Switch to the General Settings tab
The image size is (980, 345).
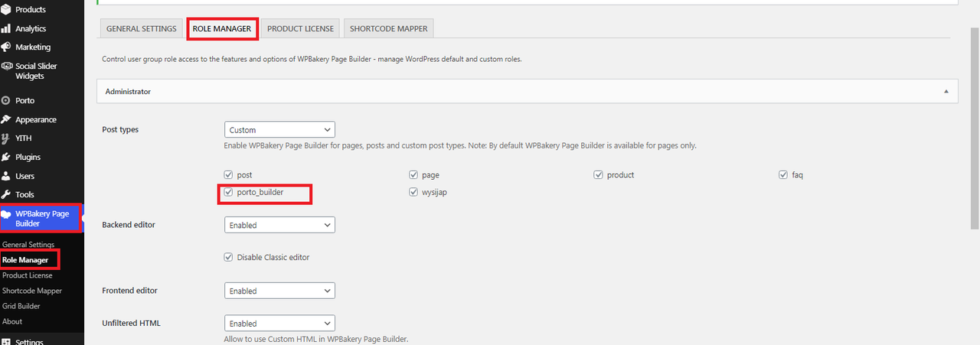[x=141, y=28]
